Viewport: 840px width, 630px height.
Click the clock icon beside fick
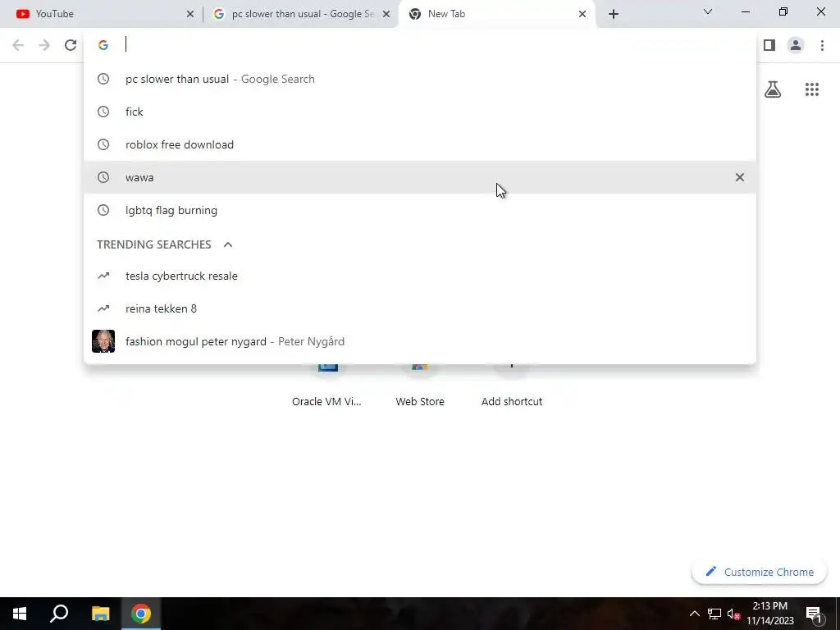tap(103, 112)
